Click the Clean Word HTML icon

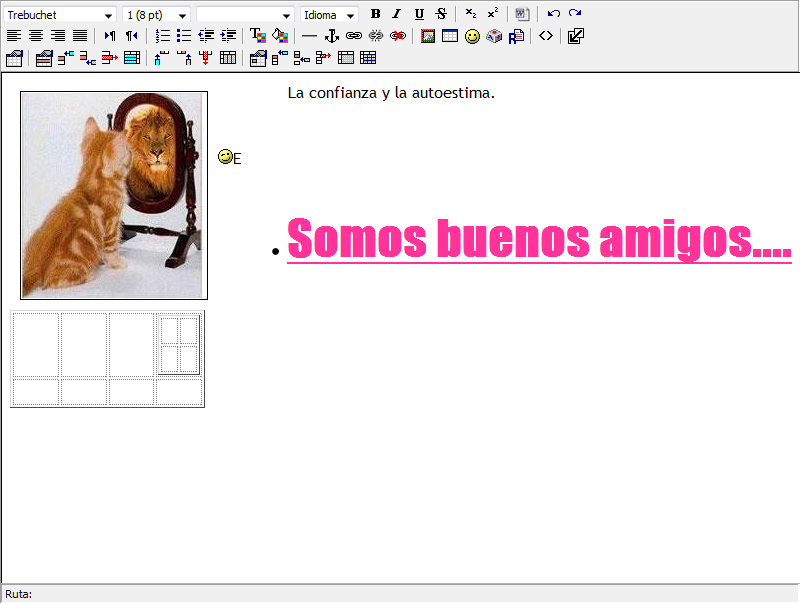pyautogui.click(x=522, y=14)
